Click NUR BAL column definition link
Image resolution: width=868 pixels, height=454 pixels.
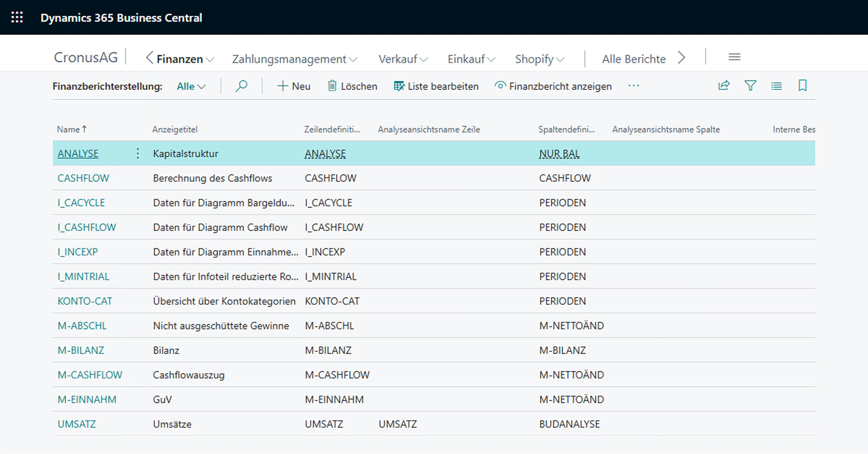(559, 154)
